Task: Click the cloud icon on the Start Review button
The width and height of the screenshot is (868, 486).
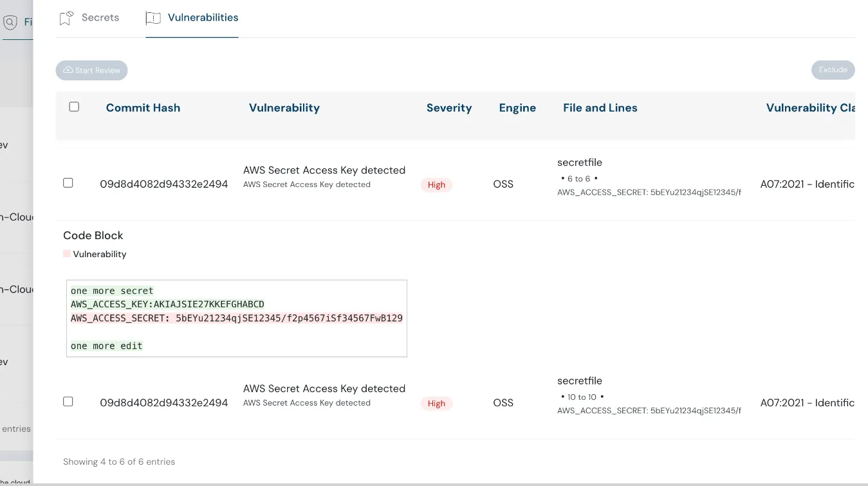Action: click(x=68, y=70)
